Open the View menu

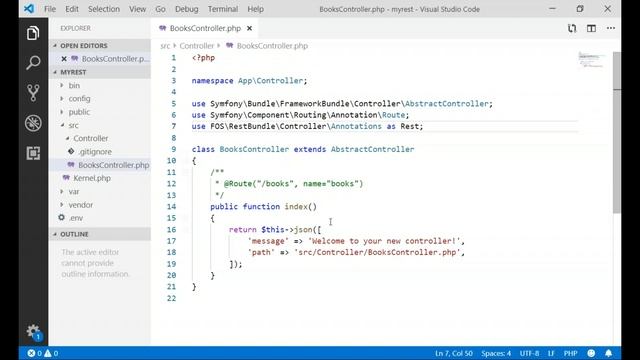coord(138,9)
